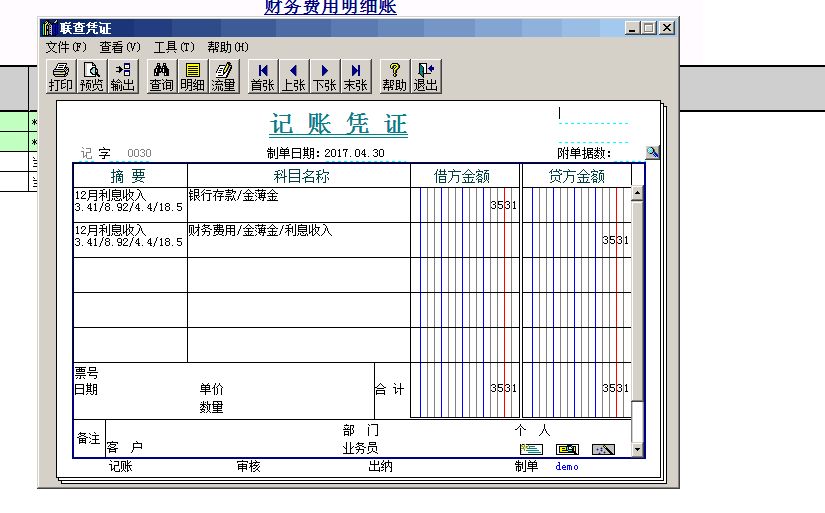Image resolution: width=825 pixels, height=513 pixels.
Task: Go to previous voucher with 上张
Action: point(293,77)
